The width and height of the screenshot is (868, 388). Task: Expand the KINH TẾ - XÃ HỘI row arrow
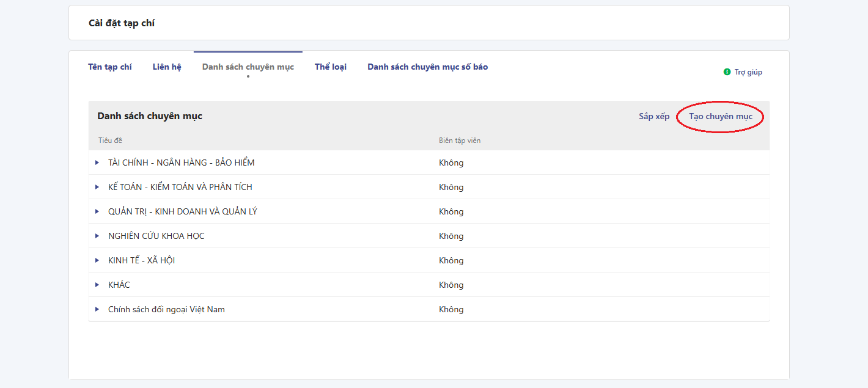coord(97,260)
